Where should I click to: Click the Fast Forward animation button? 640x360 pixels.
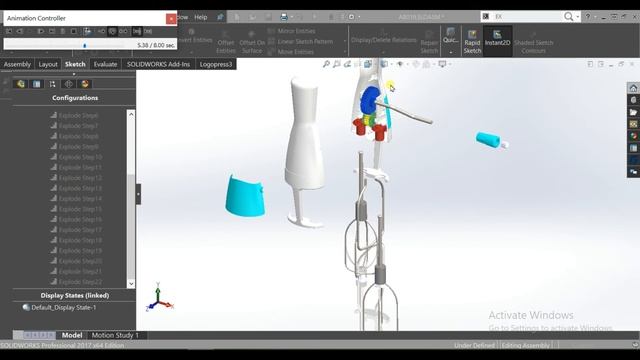pos(41,31)
